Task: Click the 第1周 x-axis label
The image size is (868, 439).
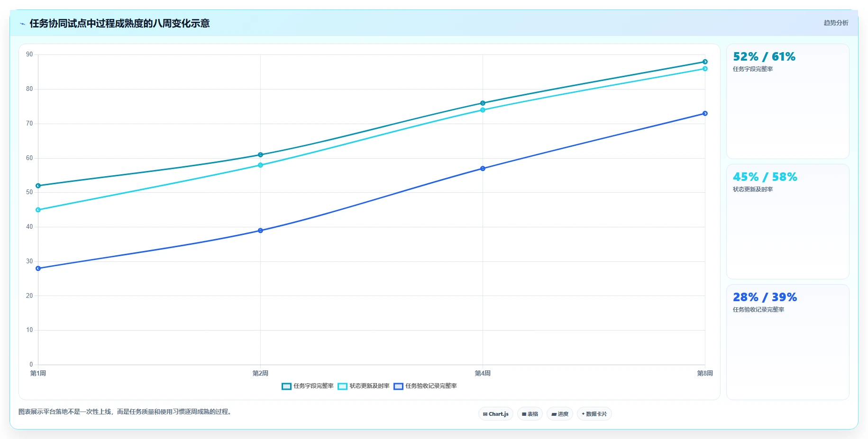Action: point(38,374)
